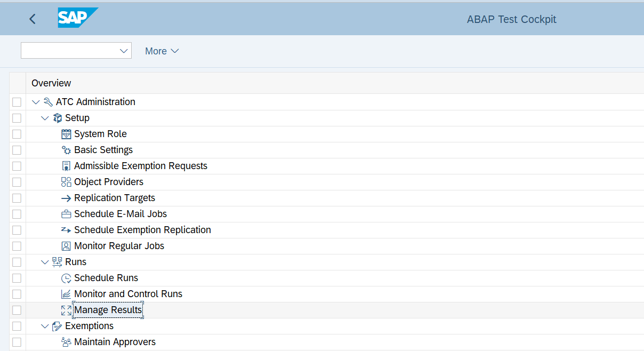The height and width of the screenshot is (351, 644).
Task: Collapse the Setup folder node
Action: coord(45,118)
